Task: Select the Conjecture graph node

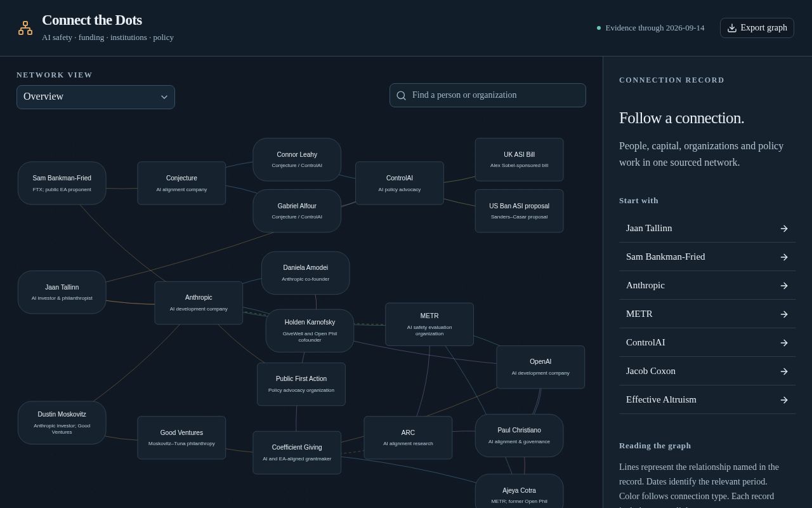Action: (x=181, y=183)
